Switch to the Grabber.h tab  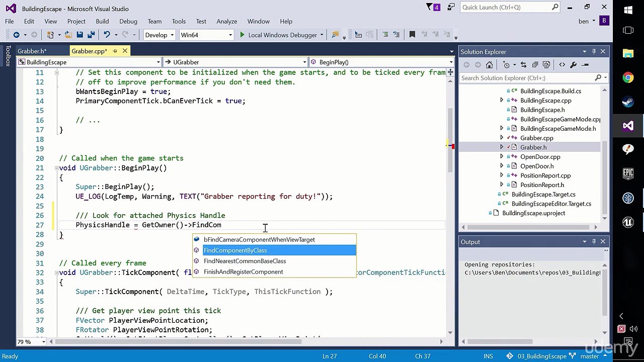pyautogui.click(x=32, y=51)
